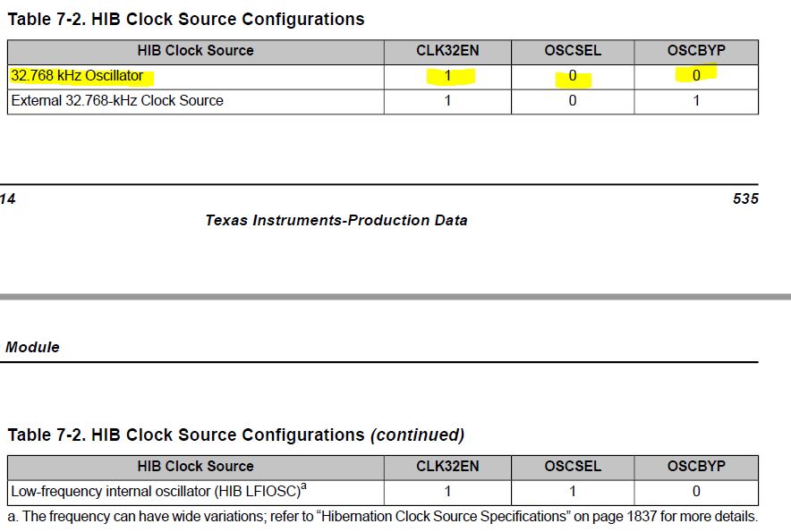Image resolution: width=791 pixels, height=532 pixels.
Task: Click the OSCSEL column header in the top table
Action: coord(573,51)
